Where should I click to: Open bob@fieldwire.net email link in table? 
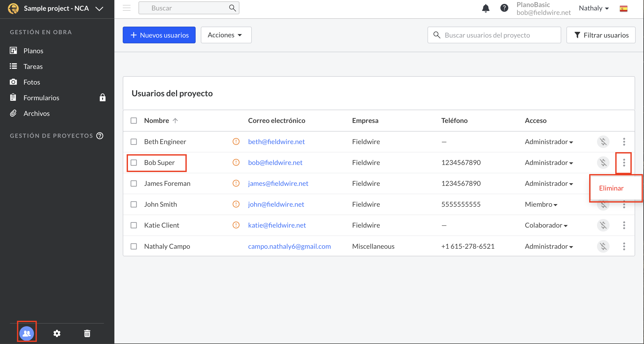[x=275, y=163]
